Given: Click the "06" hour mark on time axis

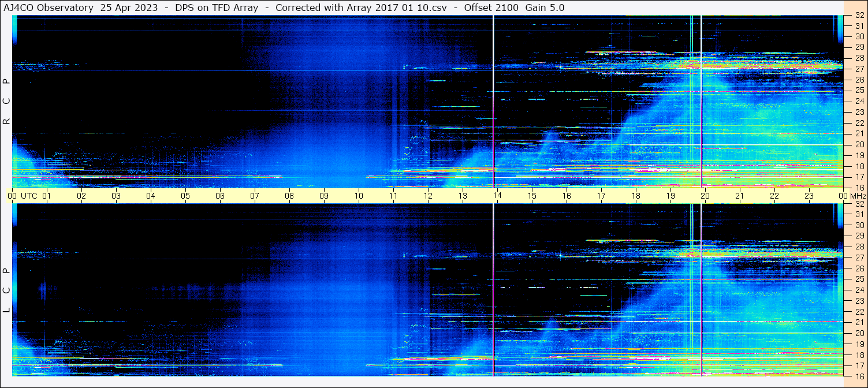Looking at the screenshot, I should pyautogui.click(x=220, y=196).
